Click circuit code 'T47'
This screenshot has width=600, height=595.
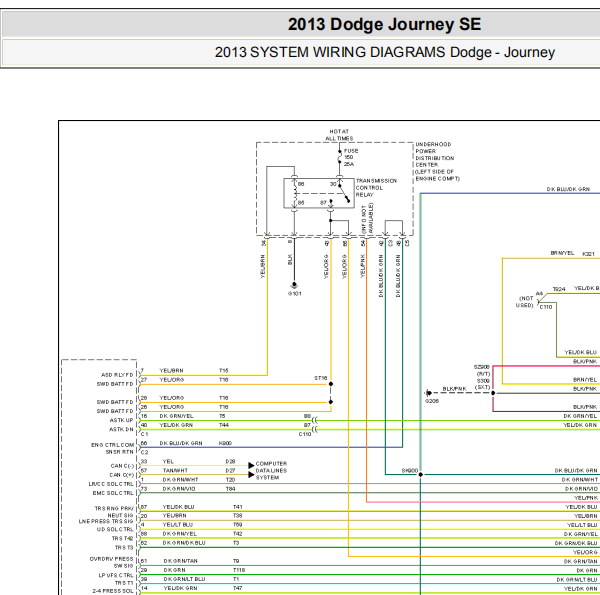238,588
